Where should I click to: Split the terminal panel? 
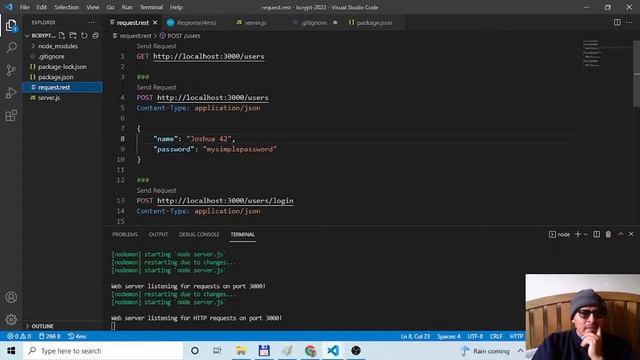tap(596, 234)
